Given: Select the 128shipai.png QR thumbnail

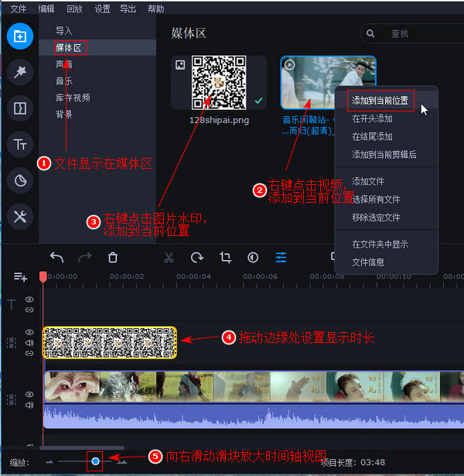Looking at the screenshot, I should [219, 82].
